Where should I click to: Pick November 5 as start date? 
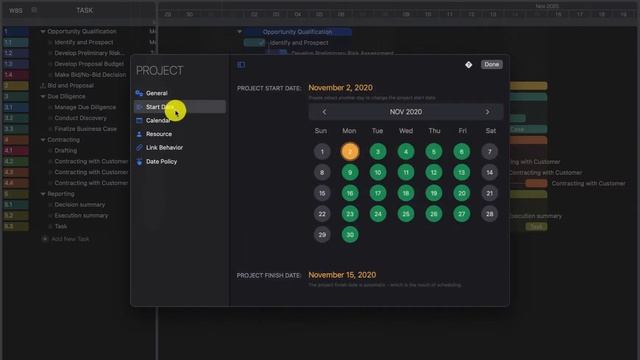point(434,151)
